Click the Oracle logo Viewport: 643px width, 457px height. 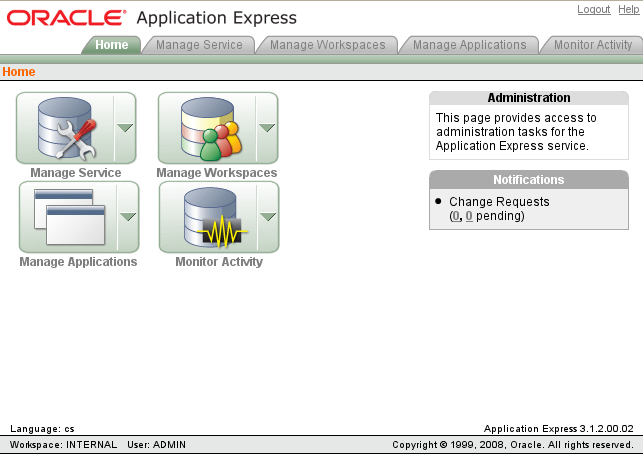[66, 18]
